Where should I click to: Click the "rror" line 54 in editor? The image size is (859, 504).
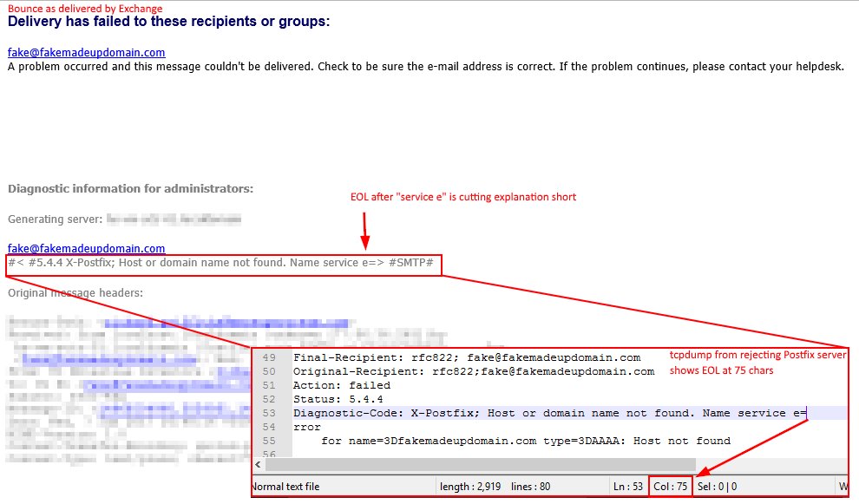307,428
